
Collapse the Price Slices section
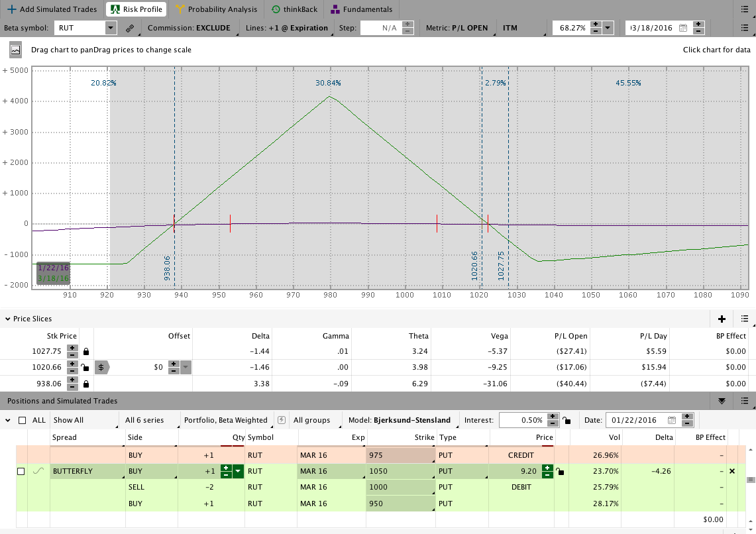(x=7, y=319)
